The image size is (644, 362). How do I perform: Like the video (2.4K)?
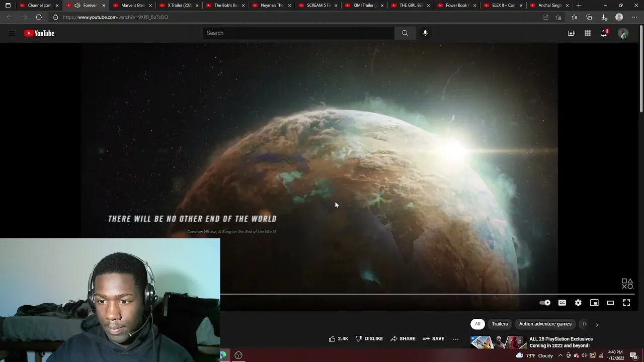(x=338, y=339)
